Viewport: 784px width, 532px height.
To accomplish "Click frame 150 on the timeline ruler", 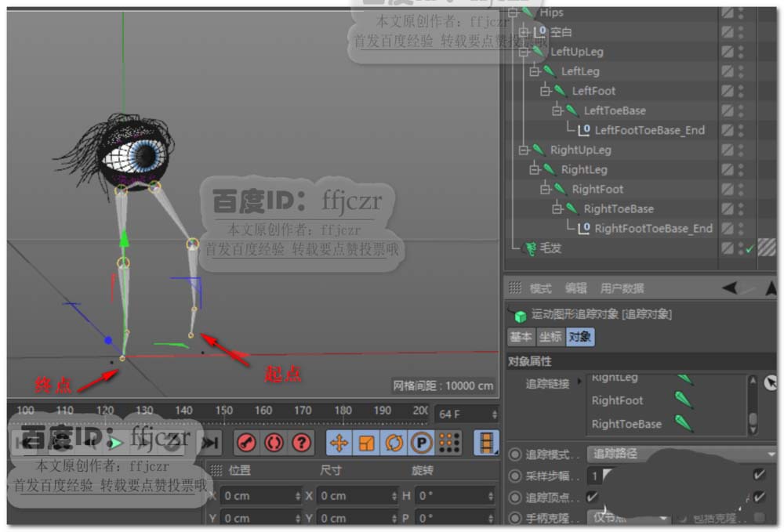I will click(x=223, y=410).
